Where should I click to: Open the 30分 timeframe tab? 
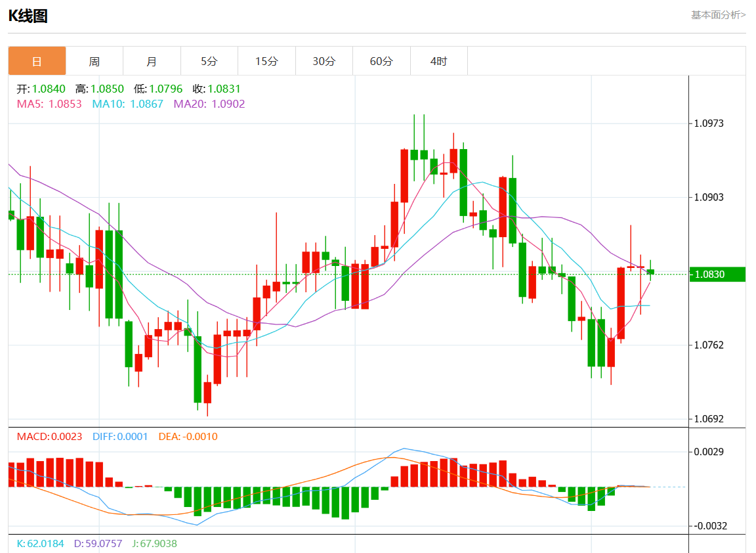324,61
